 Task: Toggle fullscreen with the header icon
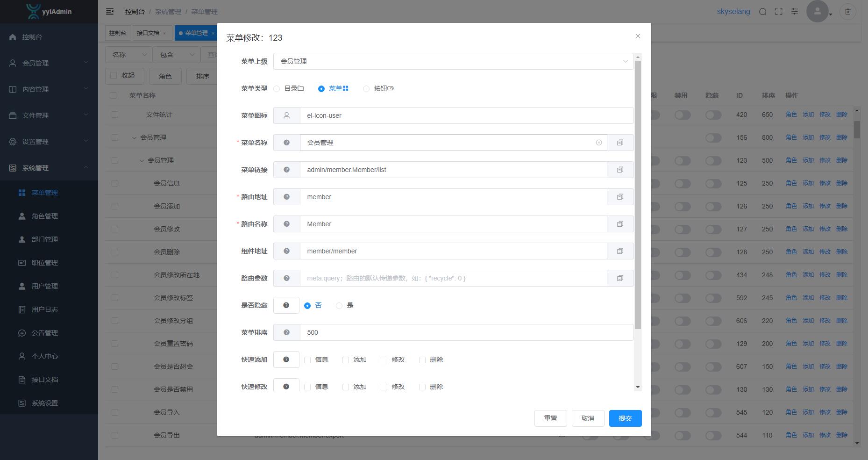pos(779,12)
